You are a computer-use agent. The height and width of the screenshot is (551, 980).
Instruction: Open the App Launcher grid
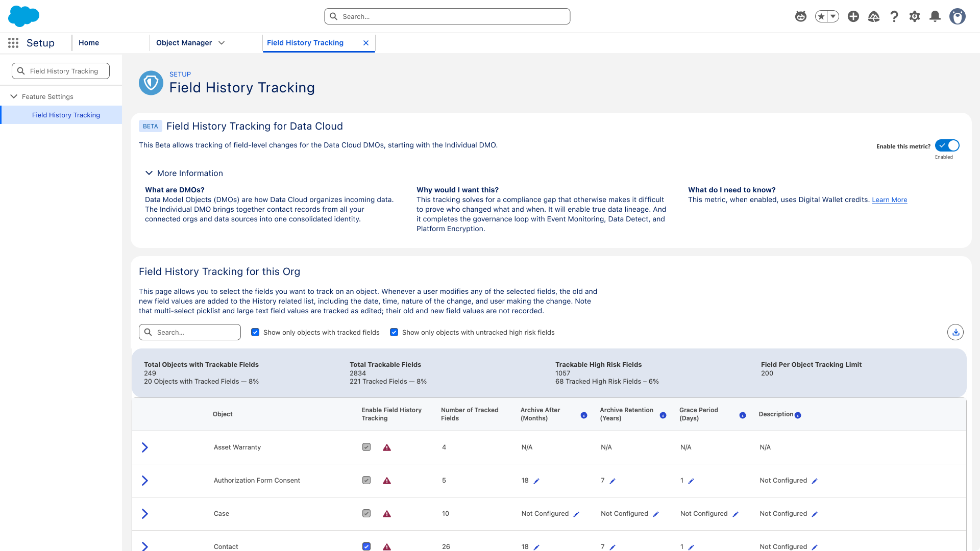point(13,43)
